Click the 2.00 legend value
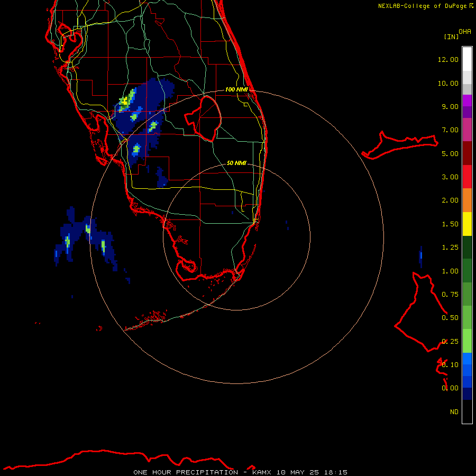 (x=450, y=200)
